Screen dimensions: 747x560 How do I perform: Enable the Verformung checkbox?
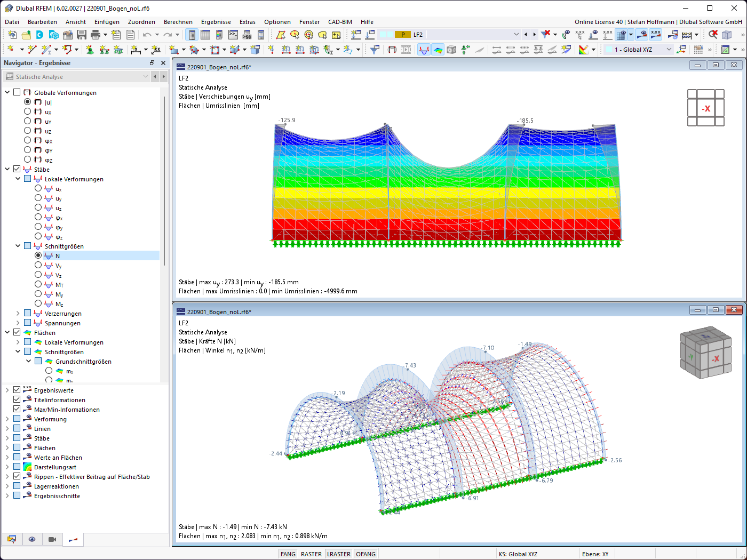pyautogui.click(x=17, y=418)
